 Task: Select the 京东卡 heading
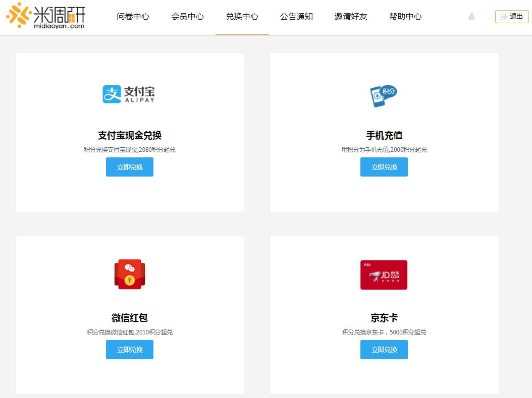tap(384, 318)
